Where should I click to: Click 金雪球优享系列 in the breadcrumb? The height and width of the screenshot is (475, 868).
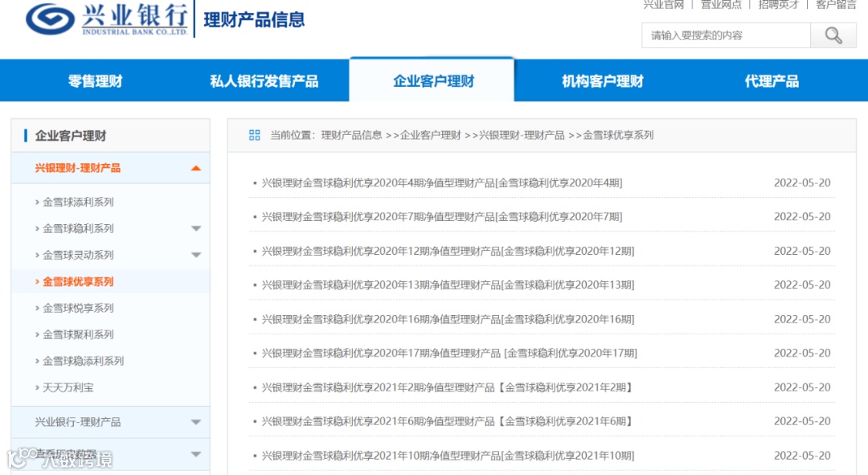coord(618,135)
